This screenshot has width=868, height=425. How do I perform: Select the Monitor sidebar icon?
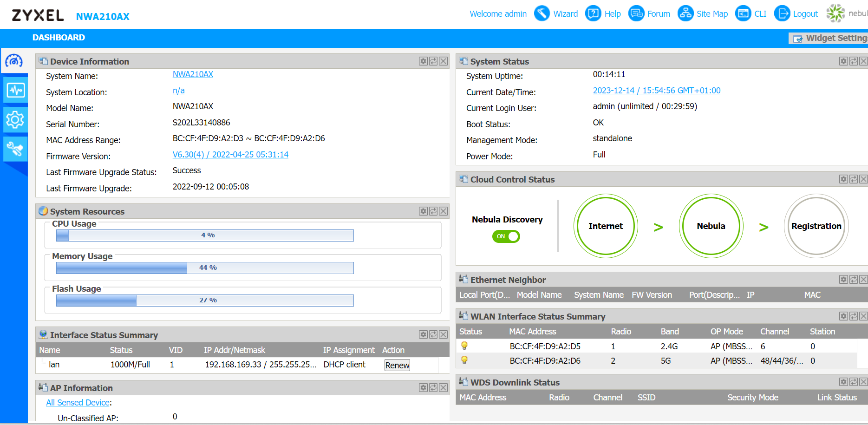(14, 90)
